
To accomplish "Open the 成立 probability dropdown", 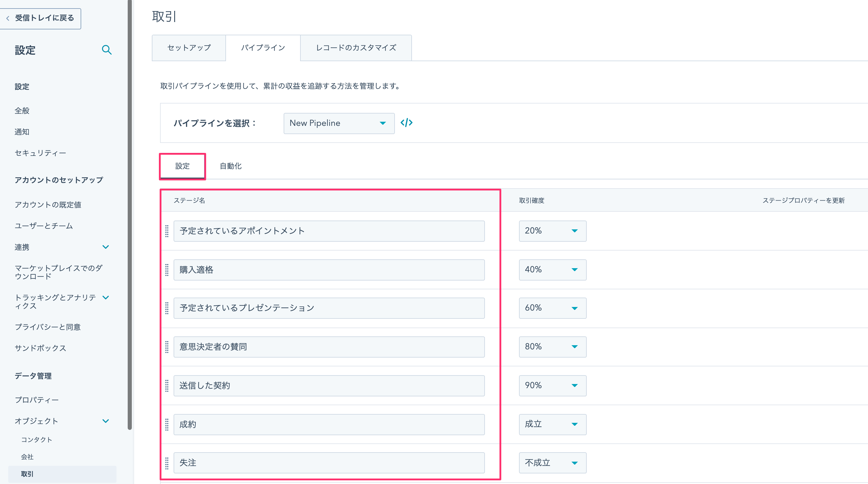I will (x=553, y=424).
